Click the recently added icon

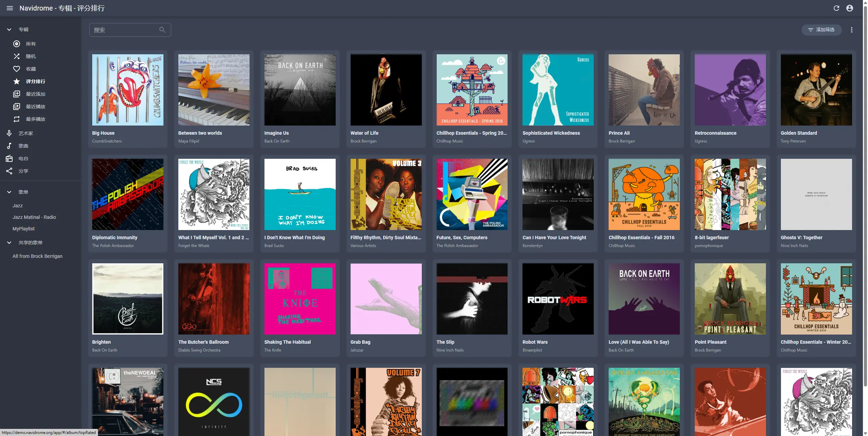click(16, 94)
